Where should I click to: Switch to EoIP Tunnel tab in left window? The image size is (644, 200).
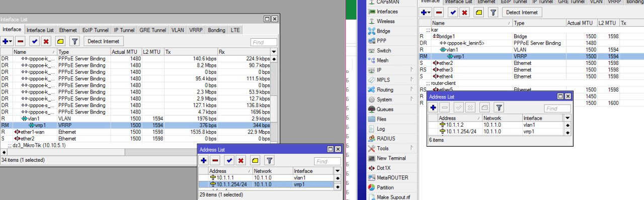96,30
